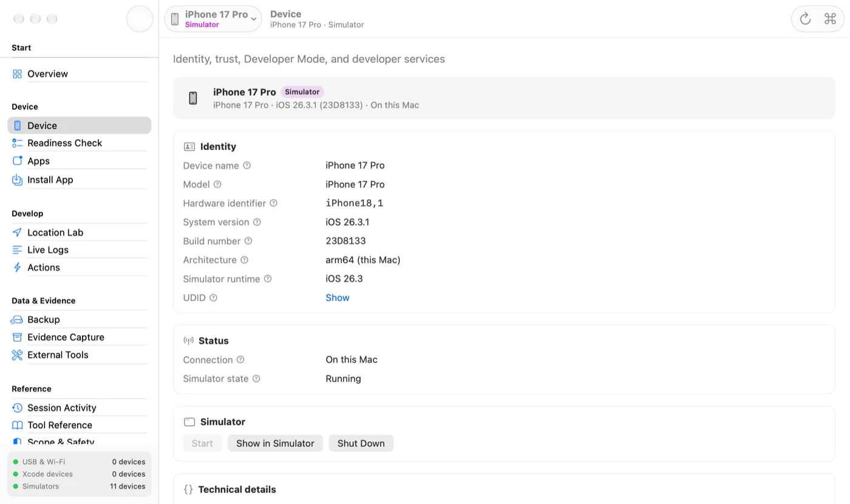Click the Xcode devices status row

pos(79,474)
